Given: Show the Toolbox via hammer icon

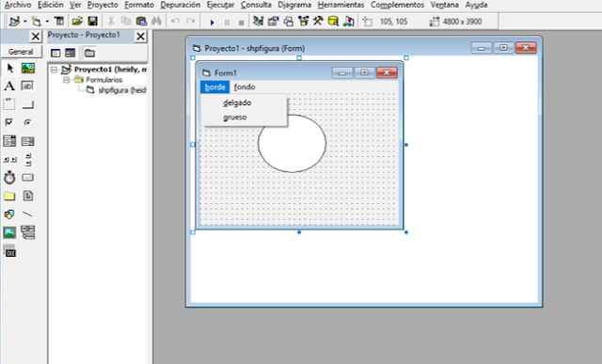Looking at the screenshot, I should pos(318,21).
